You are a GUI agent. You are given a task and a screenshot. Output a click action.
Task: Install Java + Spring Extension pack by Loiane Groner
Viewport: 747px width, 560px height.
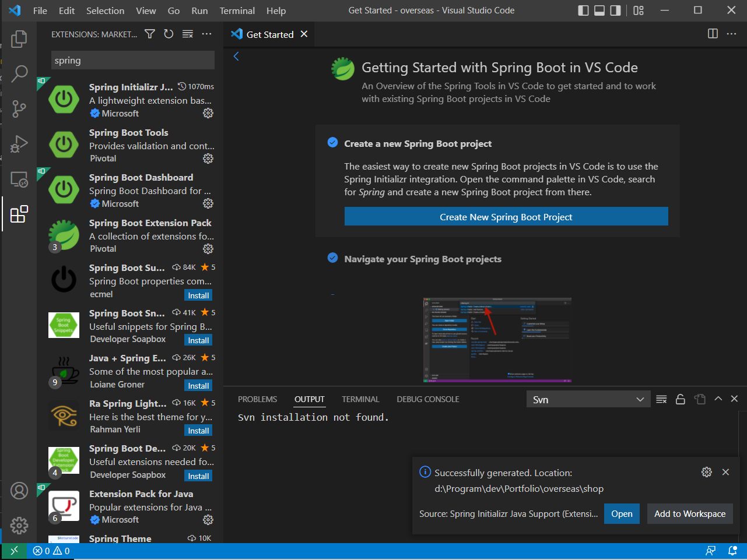tap(198, 386)
